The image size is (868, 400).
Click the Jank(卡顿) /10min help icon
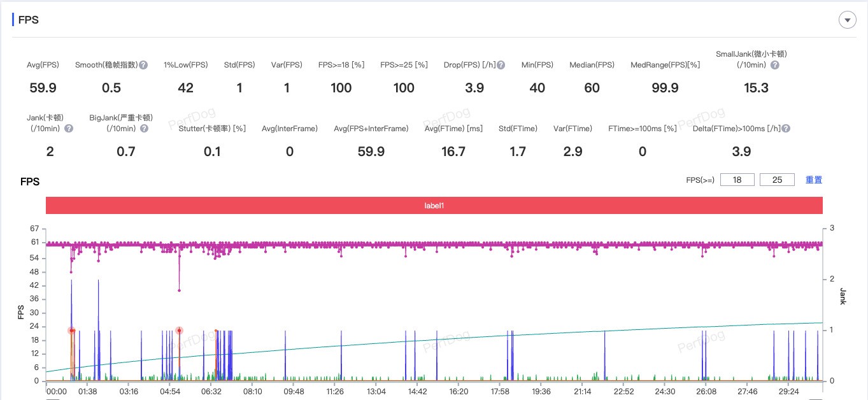click(68, 128)
